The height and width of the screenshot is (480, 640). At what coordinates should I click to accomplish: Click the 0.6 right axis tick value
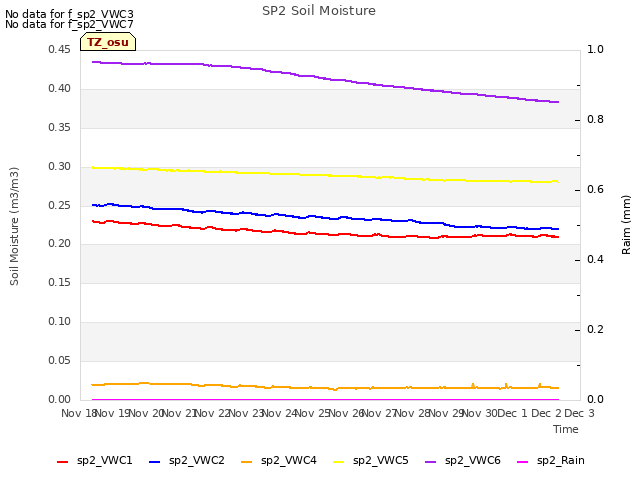[x=595, y=189]
